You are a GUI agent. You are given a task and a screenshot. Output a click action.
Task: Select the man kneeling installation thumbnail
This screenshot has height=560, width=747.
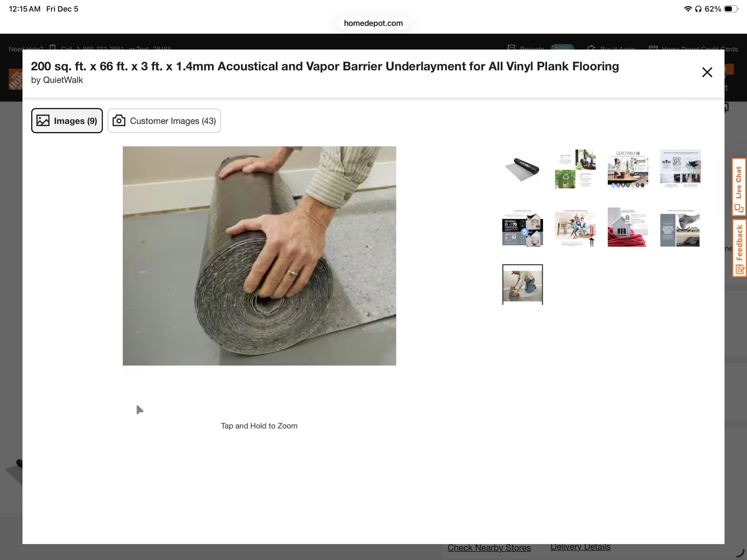tap(522, 284)
